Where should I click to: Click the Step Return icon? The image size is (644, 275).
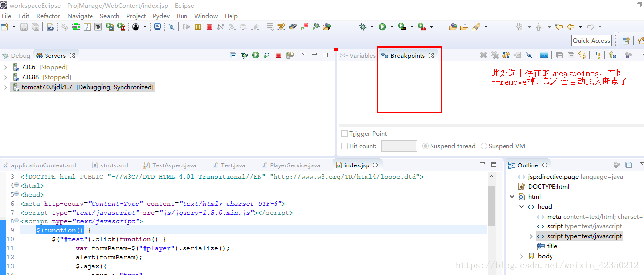point(255,27)
